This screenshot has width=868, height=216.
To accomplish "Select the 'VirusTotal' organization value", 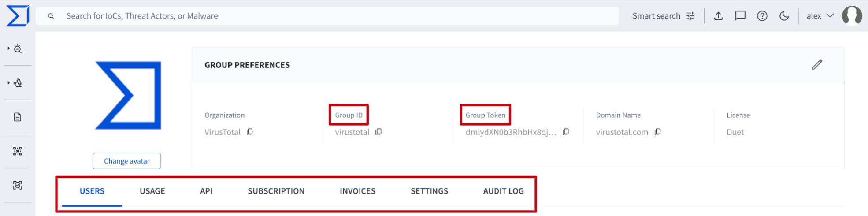I will click(223, 132).
